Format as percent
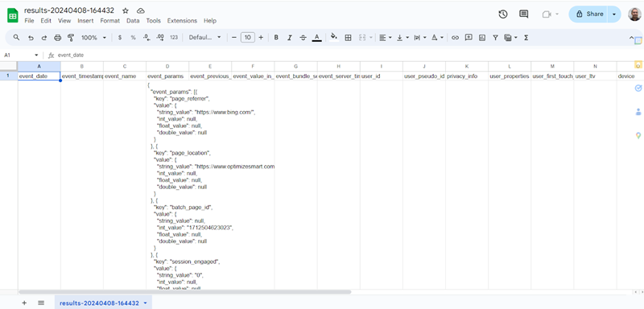Image resolution: width=644 pixels, height=309 pixels. pyautogui.click(x=133, y=38)
